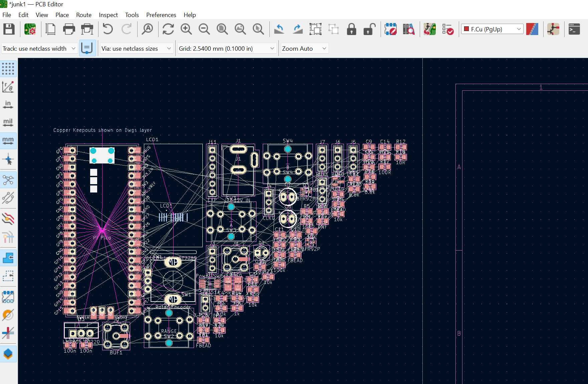Screen dimensions: 588x384
Task: Open the scripting console icon
Action: point(574,29)
